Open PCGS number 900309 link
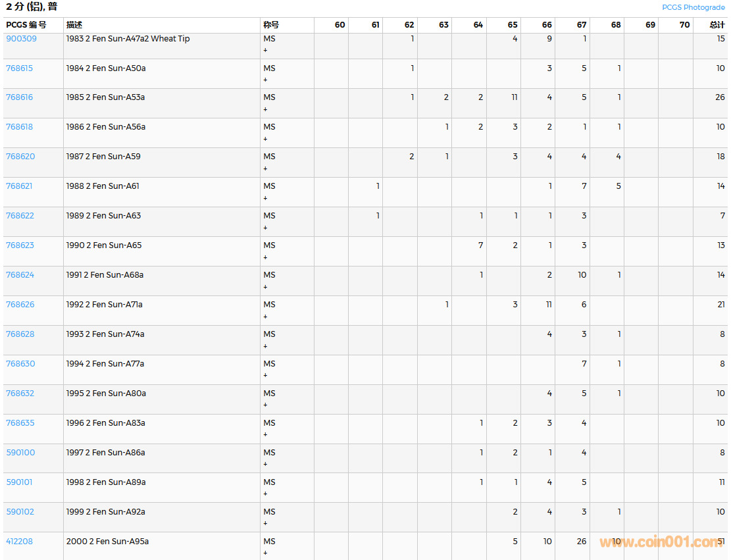Image resolution: width=731 pixels, height=560 pixels. [21, 39]
